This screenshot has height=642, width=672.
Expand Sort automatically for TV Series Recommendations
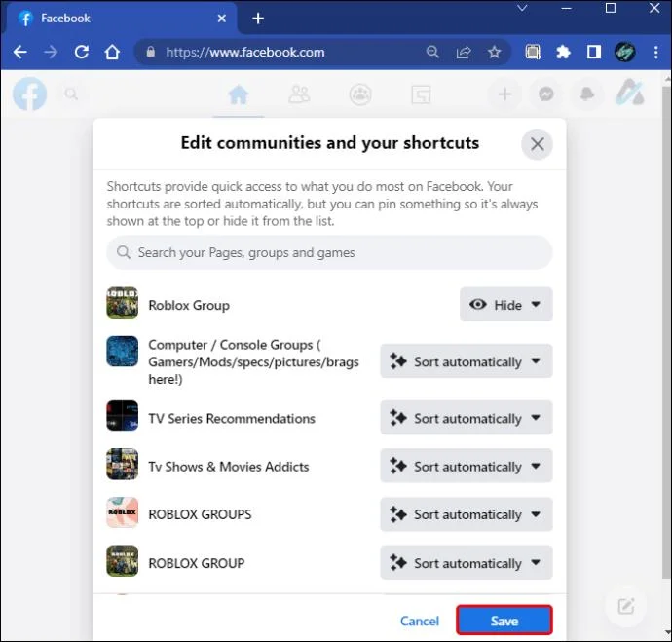coord(467,418)
